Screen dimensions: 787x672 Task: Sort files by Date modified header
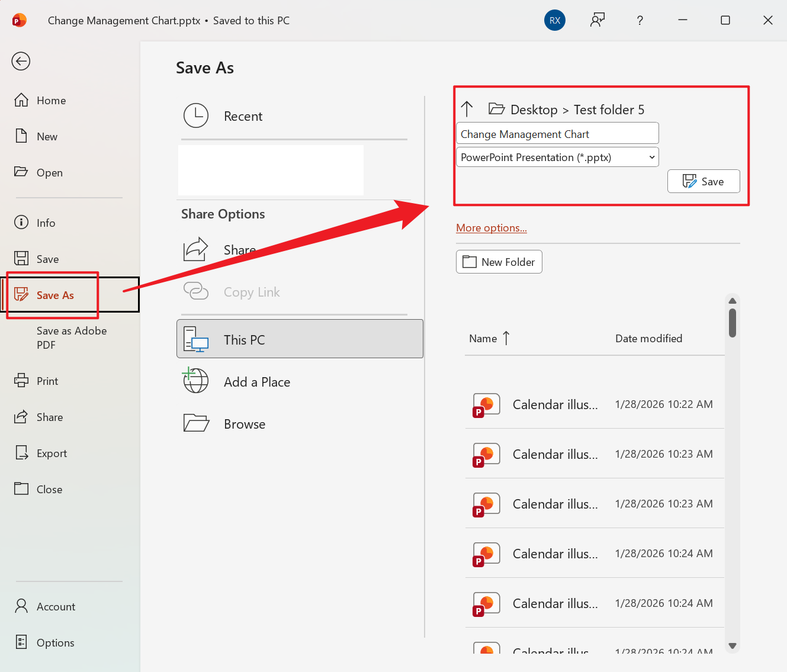pyautogui.click(x=648, y=339)
